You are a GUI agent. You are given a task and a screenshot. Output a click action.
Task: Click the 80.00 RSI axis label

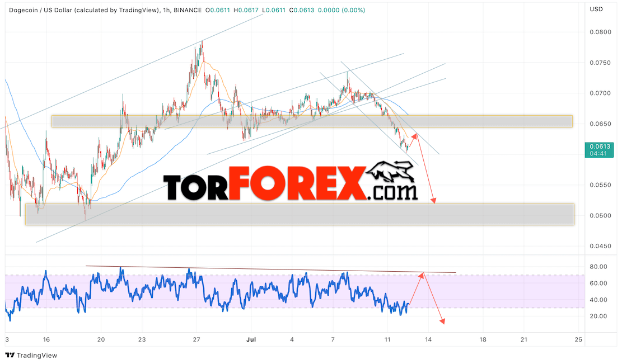click(x=598, y=267)
